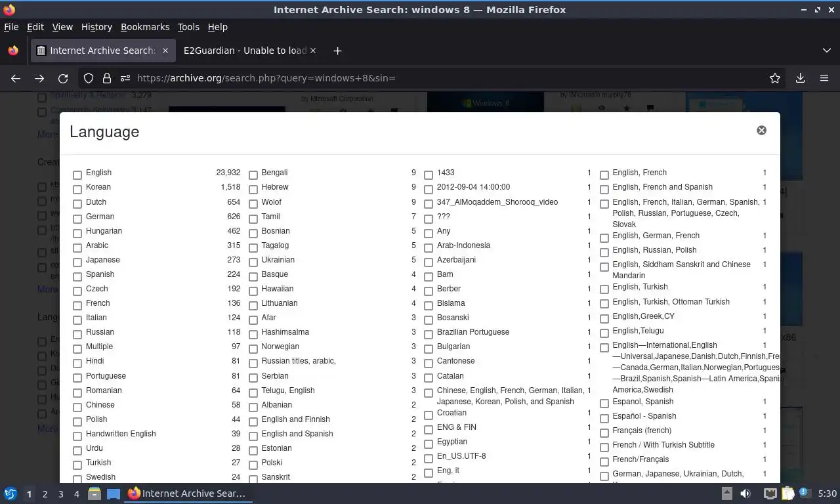Click the Firefox View icon in tab bar

(13, 51)
